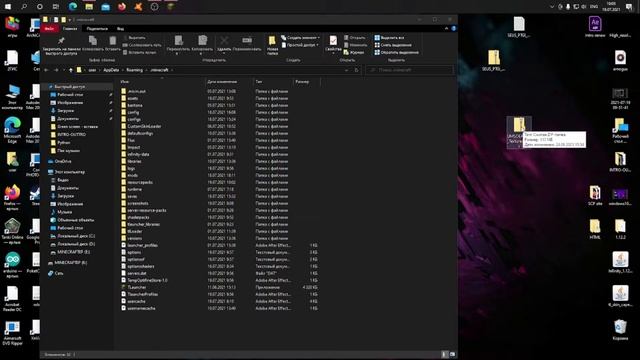640x360 pixels.
Task: Open the address bar history dropdown arrow
Action: point(347,70)
